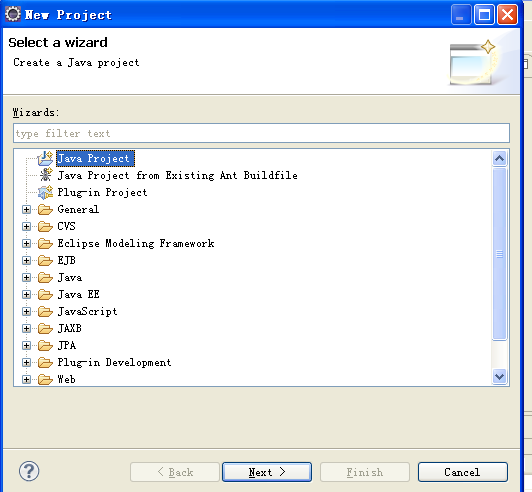The width and height of the screenshot is (532, 492).
Task: Cancel the New Project dialog
Action: [x=463, y=472]
